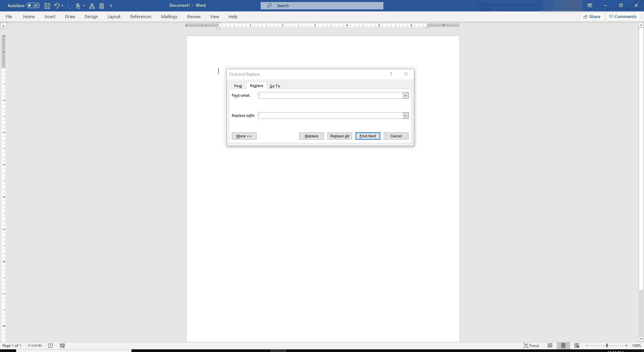Open the File tab

[9, 16]
